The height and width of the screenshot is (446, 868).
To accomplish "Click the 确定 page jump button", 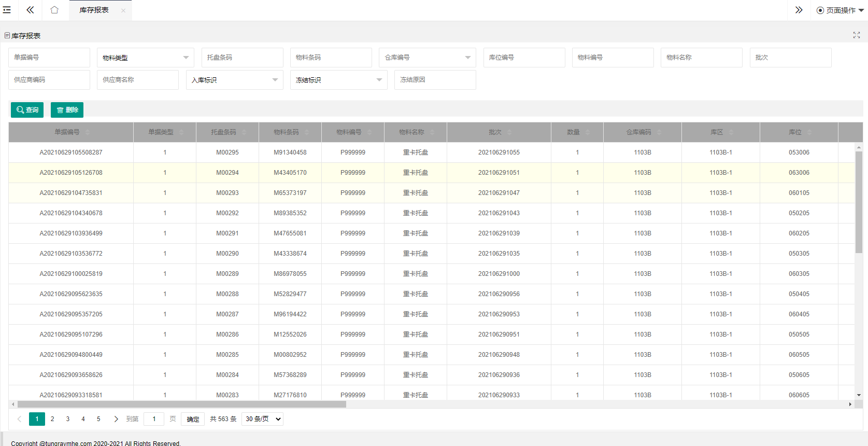I will 193,419.
